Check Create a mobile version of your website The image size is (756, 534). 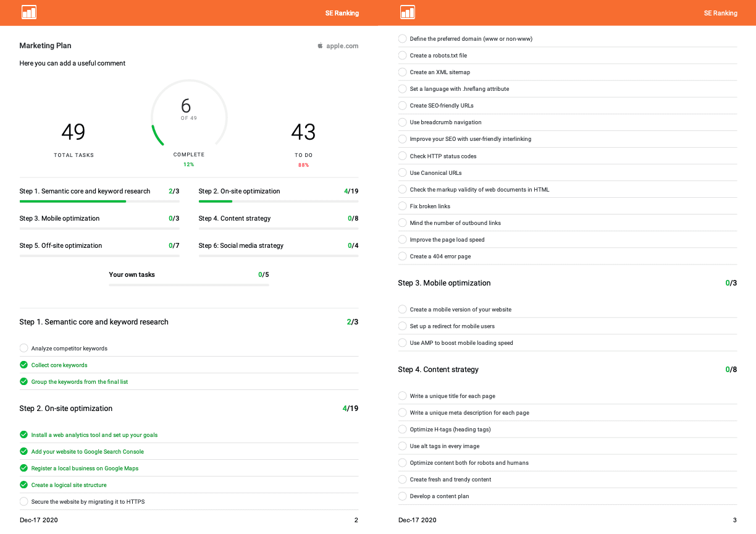[403, 309]
